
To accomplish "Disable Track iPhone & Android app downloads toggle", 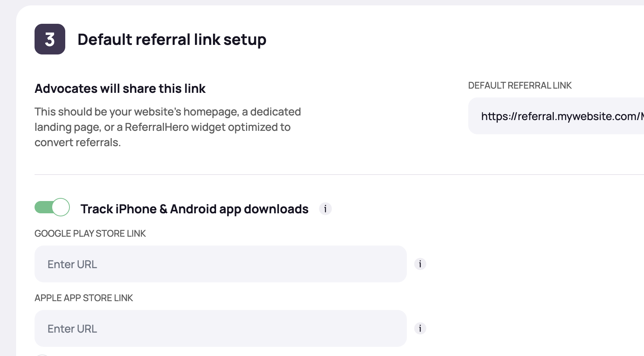I will point(52,207).
